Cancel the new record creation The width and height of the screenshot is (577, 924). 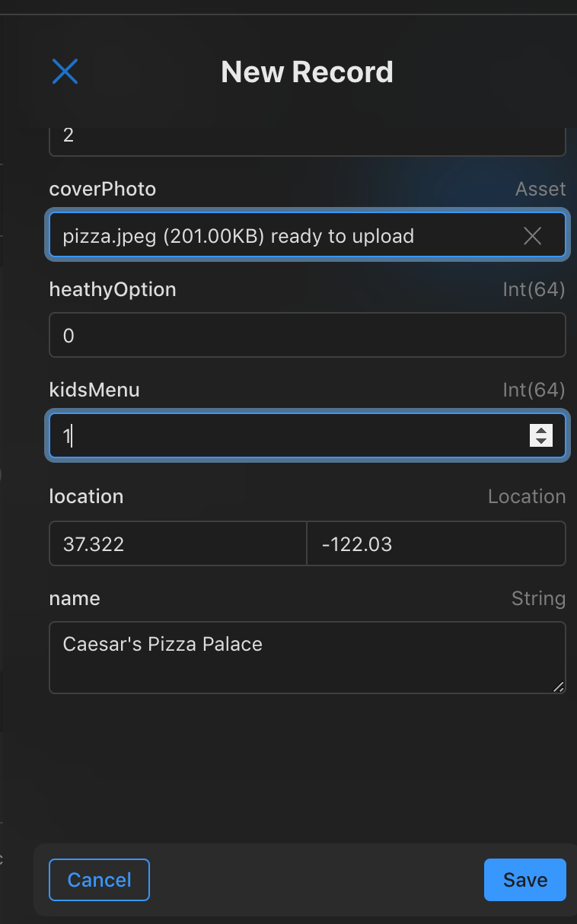(x=99, y=880)
